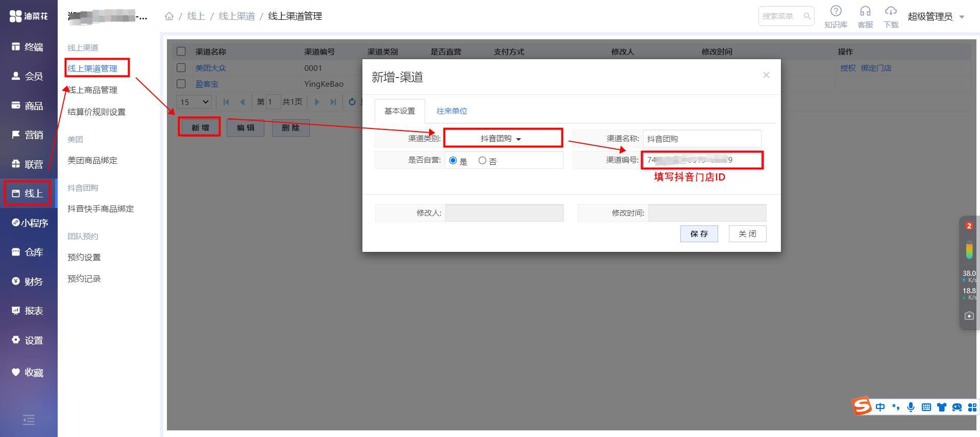980x437 pixels.
Task: Click the screenshot camera icon on side widget
Action: [969, 316]
